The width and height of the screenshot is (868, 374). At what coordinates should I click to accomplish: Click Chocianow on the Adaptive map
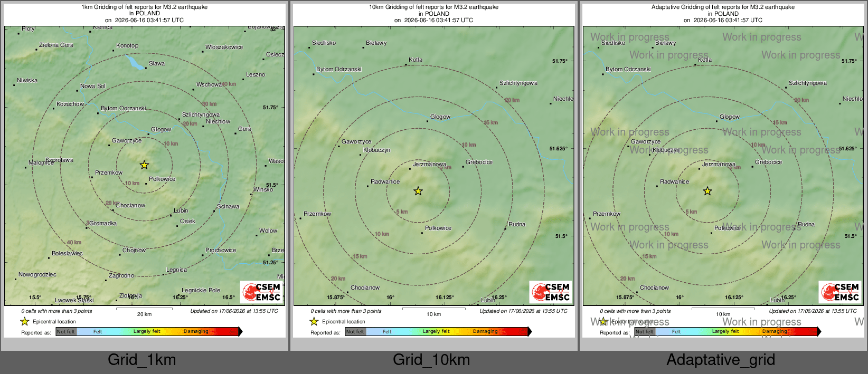(x=655, y=288)
